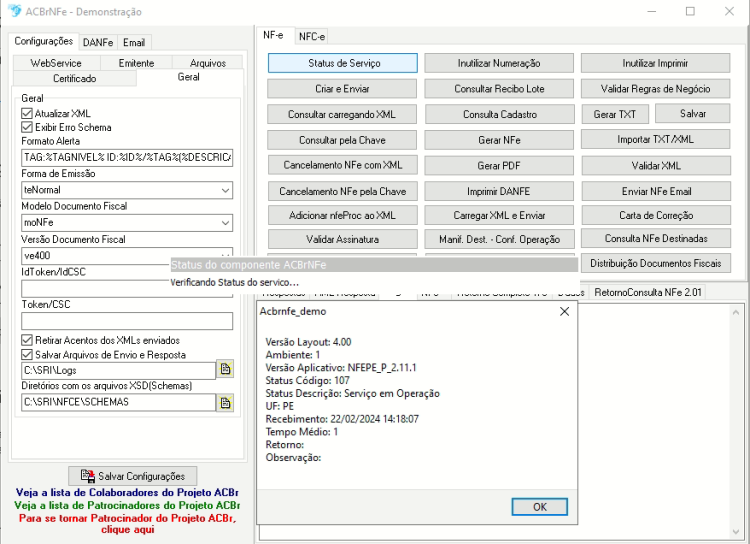
Task: Click the Criar e Enviar button
Action: [x=342, y=89]
